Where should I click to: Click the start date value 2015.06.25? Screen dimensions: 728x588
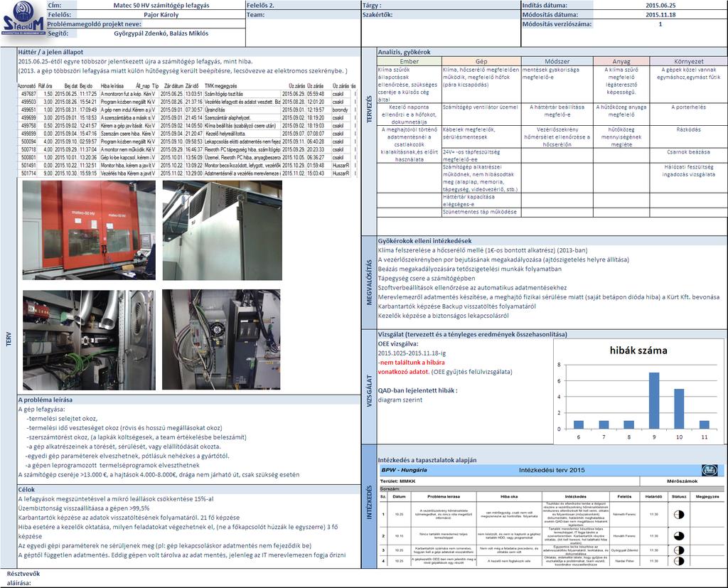click(x=660, y=6)
